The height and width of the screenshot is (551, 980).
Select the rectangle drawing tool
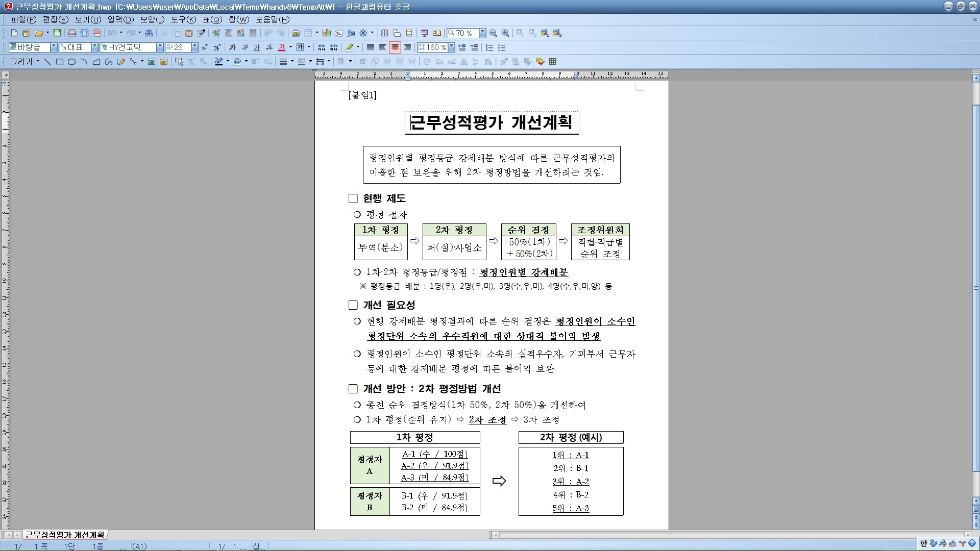point(59,62)
